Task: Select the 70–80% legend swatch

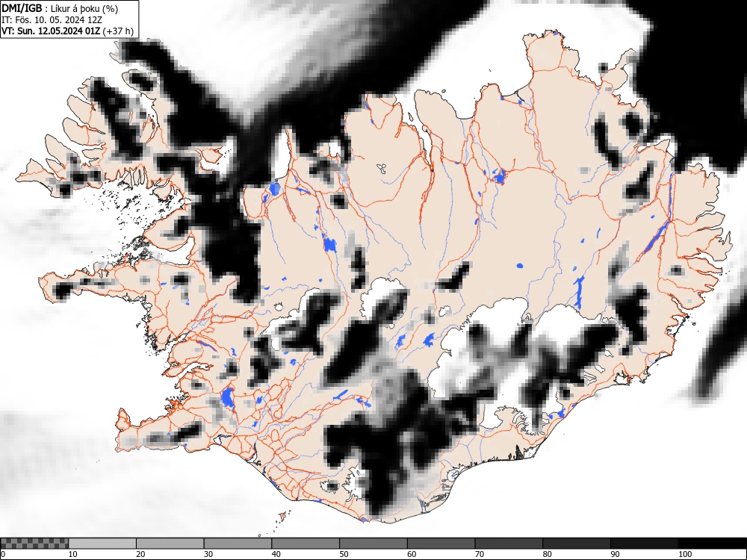Action: (x=509, y=544)
